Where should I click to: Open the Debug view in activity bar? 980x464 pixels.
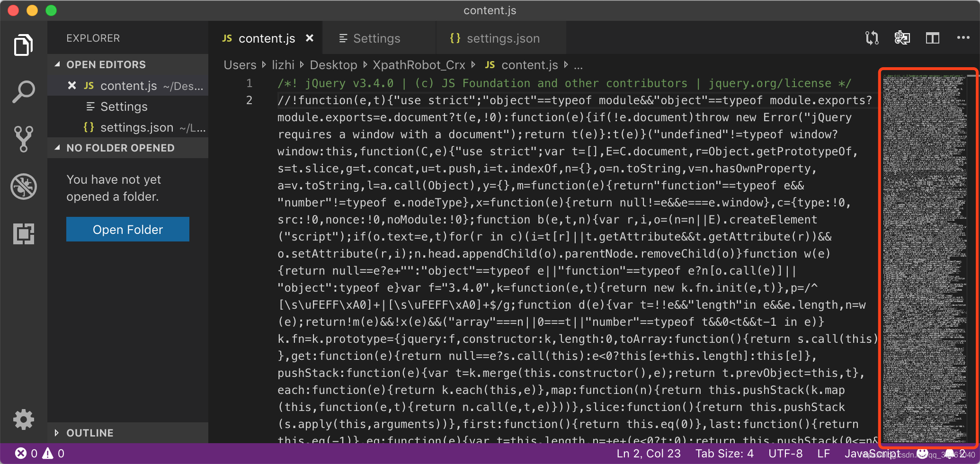(x=23, y=186)
